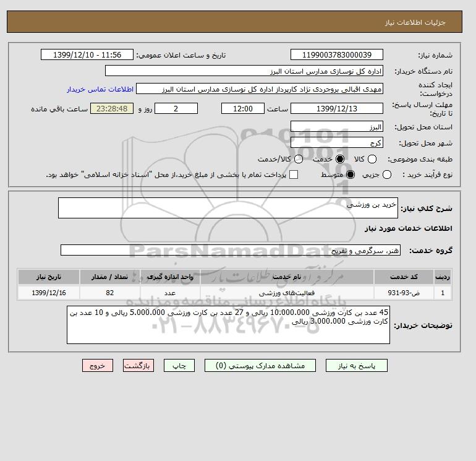The width and height of the screenshot is (476, 461).
Task: Click the پاسخ به نیاز button
Action: 357,366
